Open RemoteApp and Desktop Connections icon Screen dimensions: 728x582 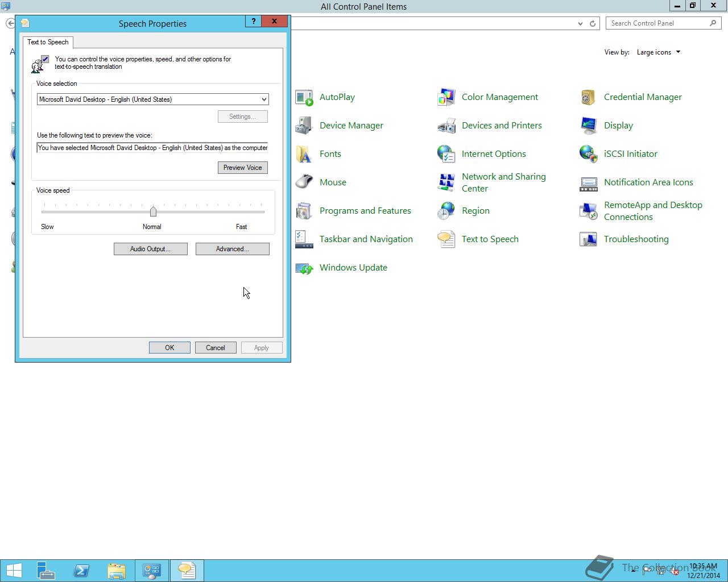[589, 211]
